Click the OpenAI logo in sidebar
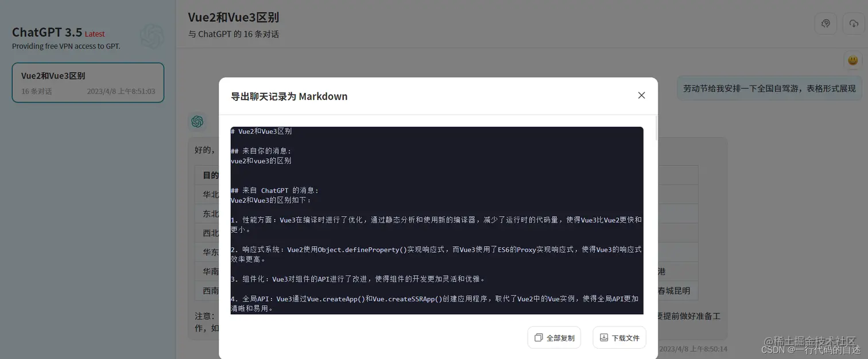 coord(152,36)
